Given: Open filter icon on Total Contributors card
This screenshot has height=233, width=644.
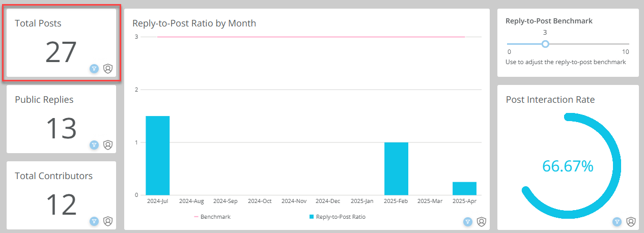Looking at the screenshot, I should [x=94, y=221].
